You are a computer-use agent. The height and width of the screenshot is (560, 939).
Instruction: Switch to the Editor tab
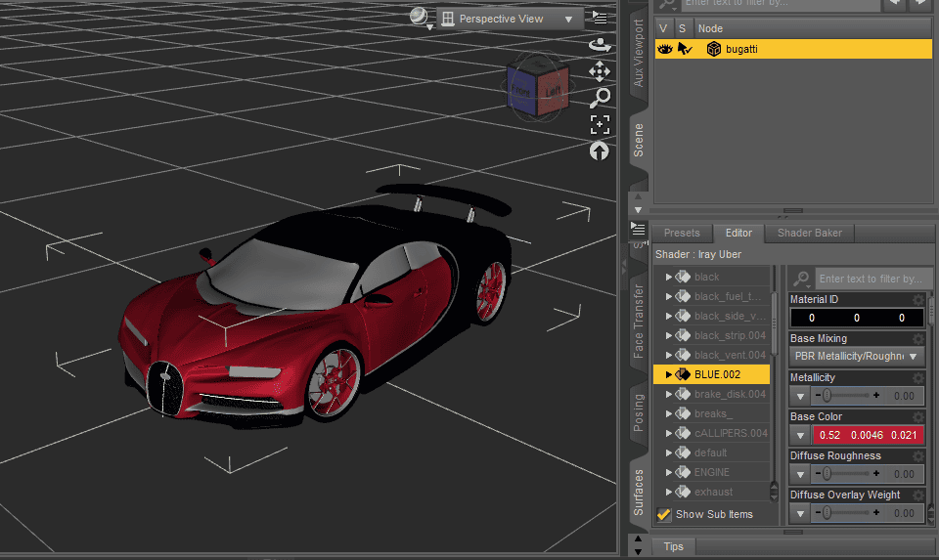click(738, 234)
